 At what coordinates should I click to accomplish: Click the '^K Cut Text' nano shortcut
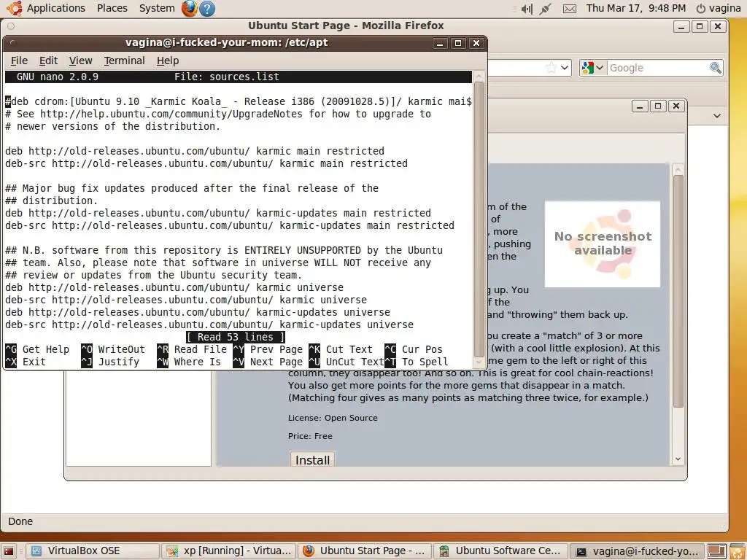pyautogui.click(x=341, y=349)
